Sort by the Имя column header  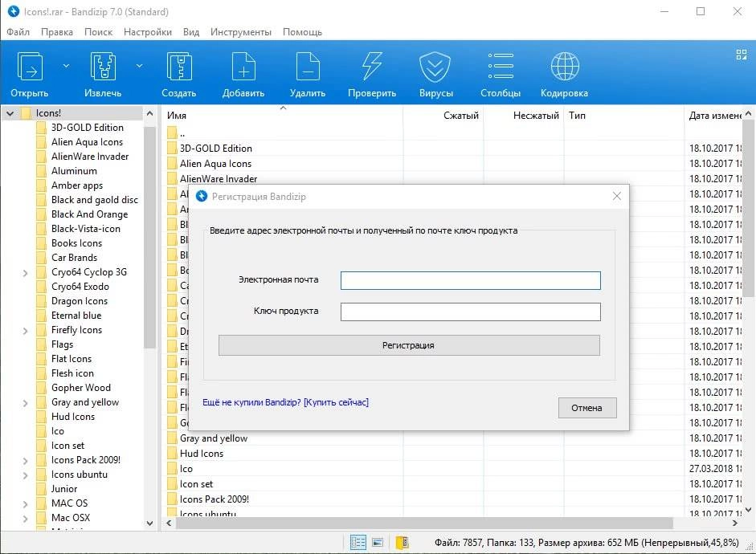coord(283,116)
